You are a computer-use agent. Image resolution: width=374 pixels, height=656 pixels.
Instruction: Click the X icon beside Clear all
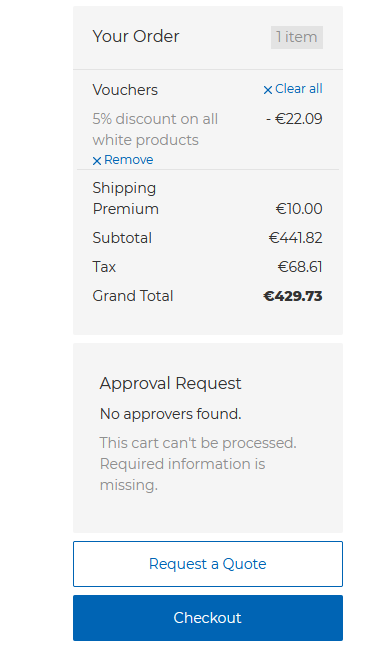(x=268, y=90)
